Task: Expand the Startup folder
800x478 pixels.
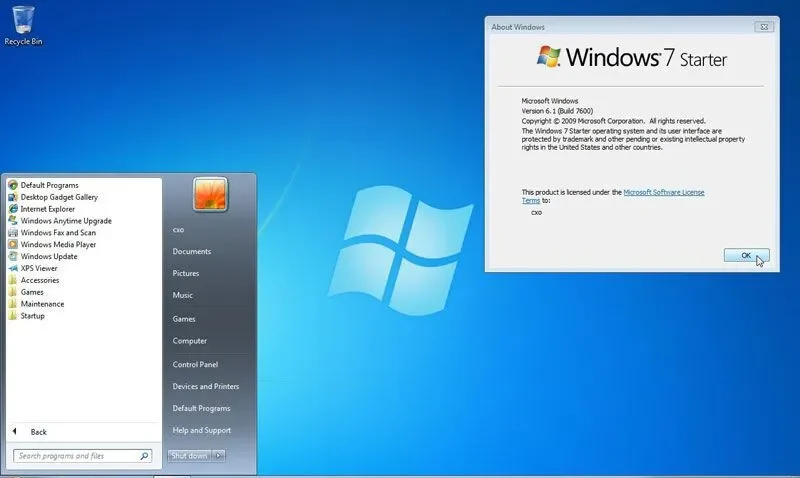Action: coord(32,316)
